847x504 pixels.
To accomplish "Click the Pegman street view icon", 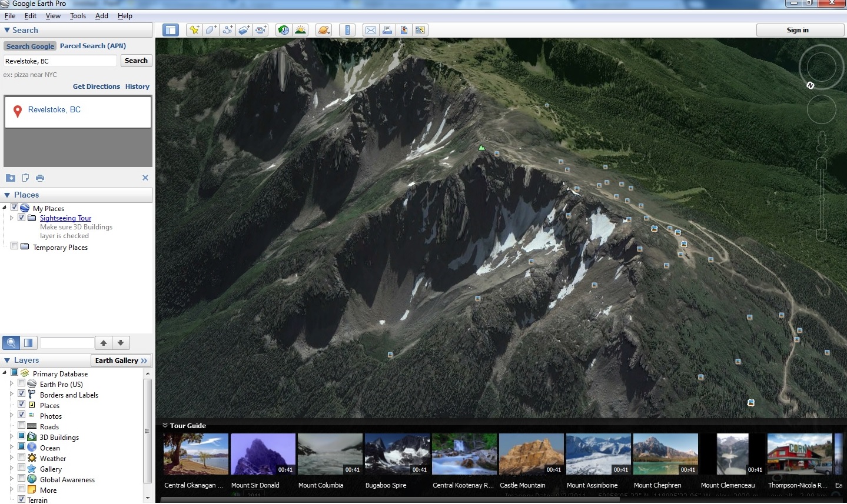I will (822, 141).
